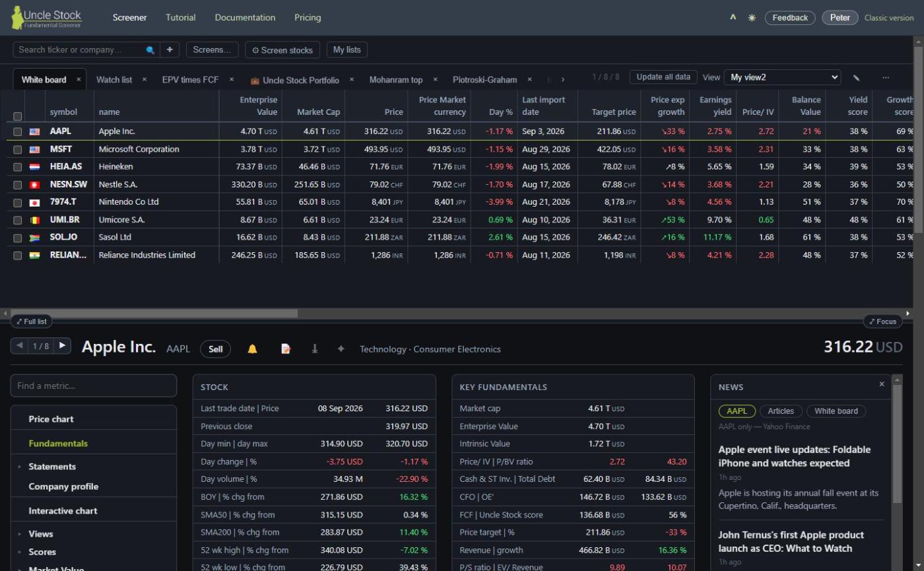This screenshot has height=571, width=924.
Task: Sort by the Market Cap column header
Action: 318,112
